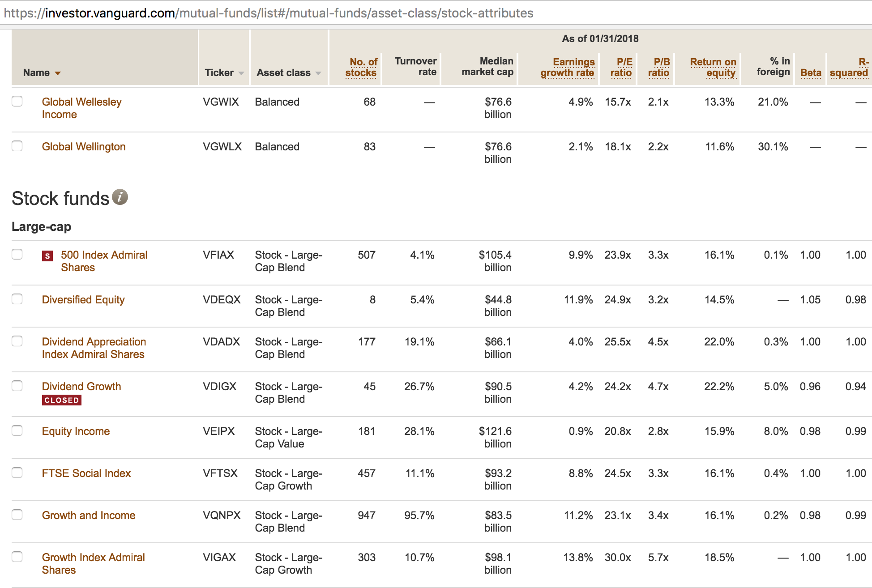Viewport: 872px width, 588px height.
Task: Open the Global Wellington fund link
Action: [x=84, y=146]
